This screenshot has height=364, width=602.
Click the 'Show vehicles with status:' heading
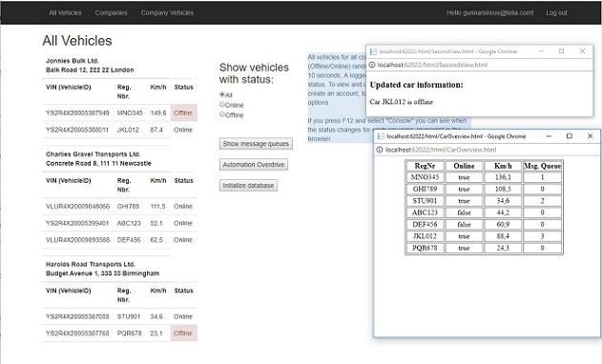click(x=254, y=73)
